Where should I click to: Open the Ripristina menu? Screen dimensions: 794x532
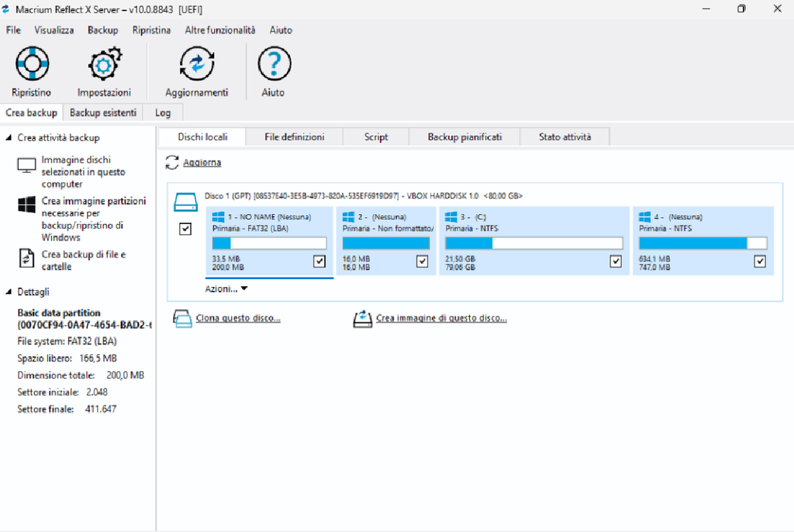pos(151,30)
